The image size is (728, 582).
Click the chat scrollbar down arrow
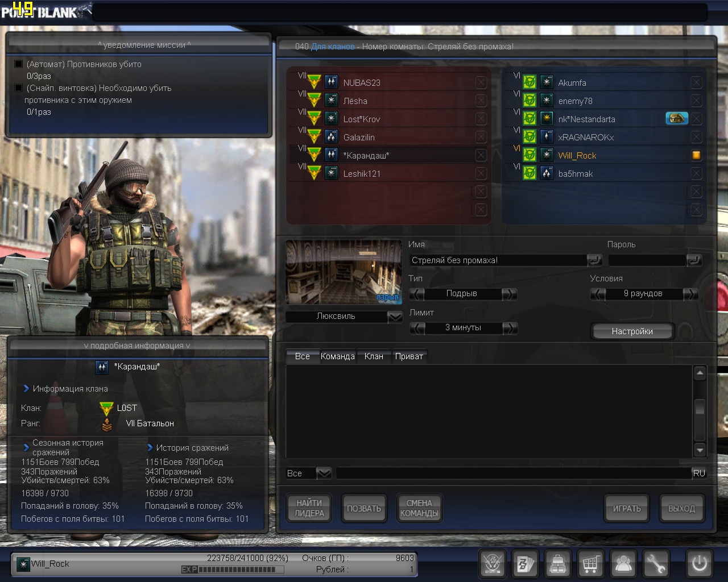point(700,450)
